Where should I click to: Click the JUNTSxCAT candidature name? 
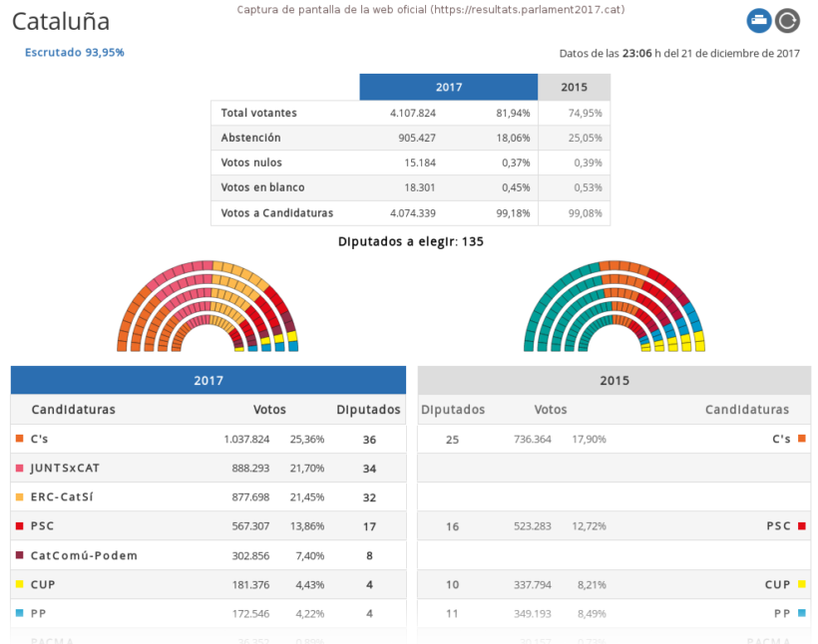[65, 468]
